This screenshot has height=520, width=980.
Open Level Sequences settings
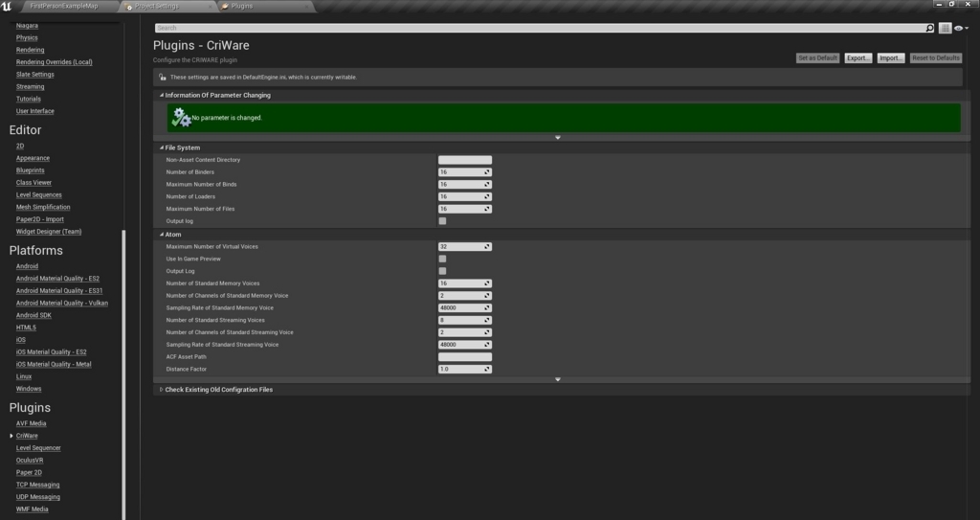point(38,194)
